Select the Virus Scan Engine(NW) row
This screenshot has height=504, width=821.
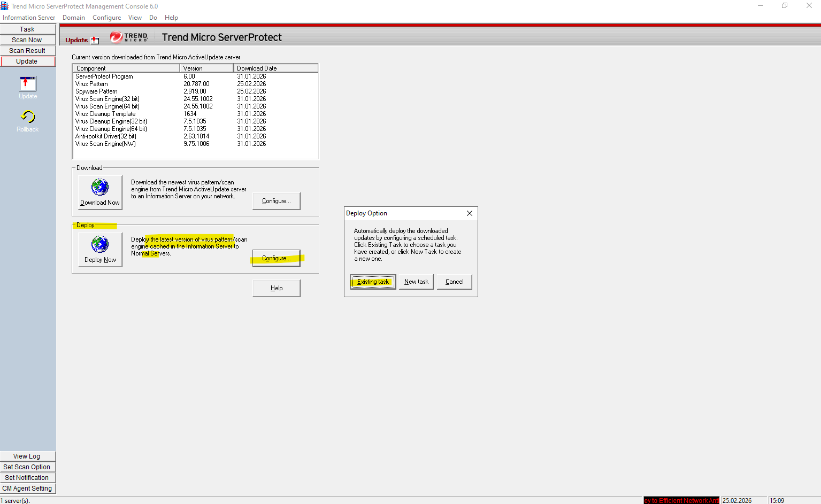[195, 144]
